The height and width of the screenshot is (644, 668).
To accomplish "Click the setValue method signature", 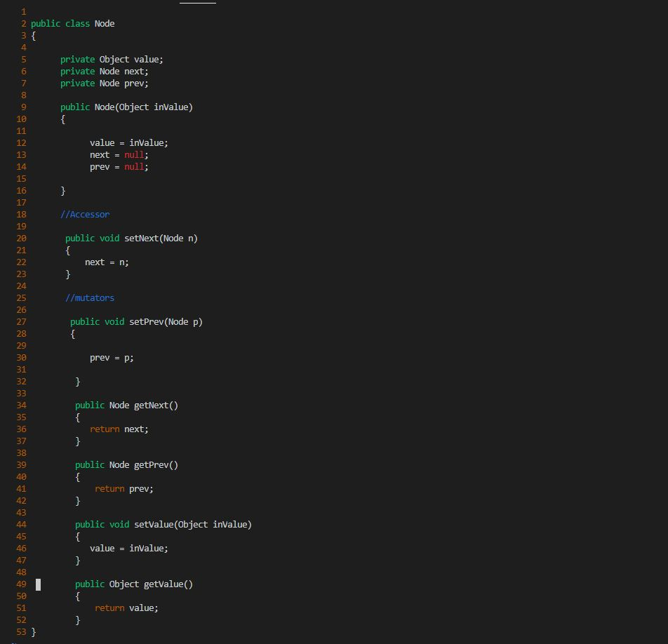I will 161,524.
